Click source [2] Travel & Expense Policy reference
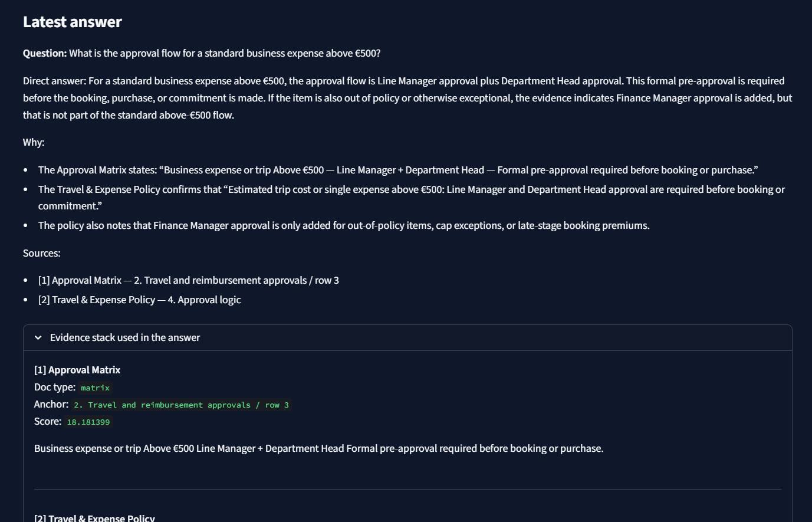This screenshot has width=812, height=522. [140, 300]
